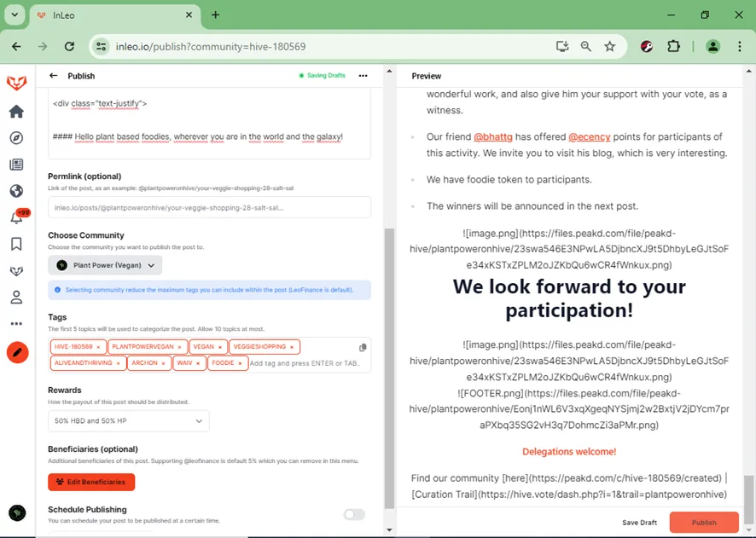Bookmark this page with the star
Screen dimensions: 756x538
click(610, 46)
